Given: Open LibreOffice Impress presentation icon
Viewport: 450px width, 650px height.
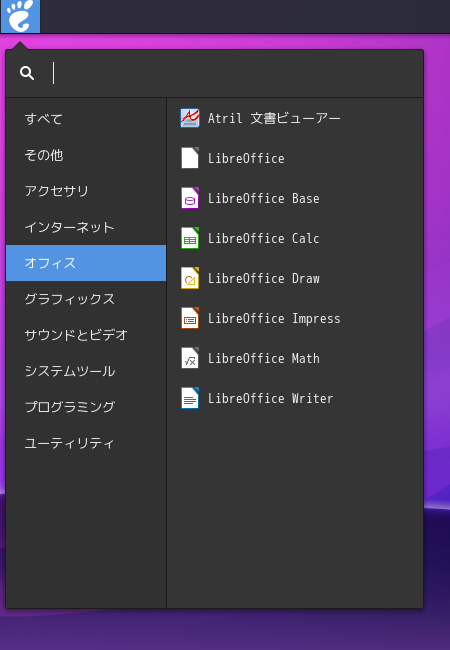Looking at the screenshot, I should pyautogui.click(x=190, y=318).
